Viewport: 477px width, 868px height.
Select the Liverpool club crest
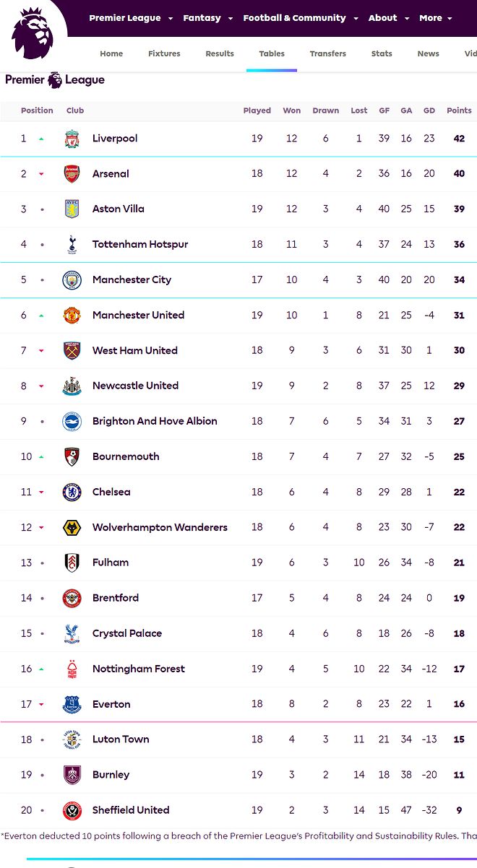pyautogui.click(x=72, y=139)
